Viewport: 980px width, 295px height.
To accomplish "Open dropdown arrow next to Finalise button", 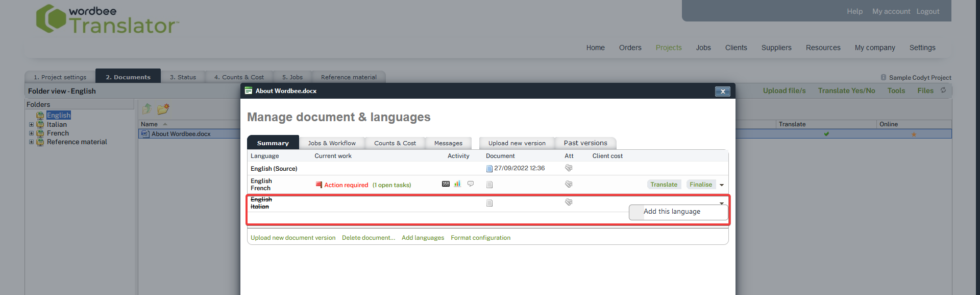I will 722,185.
